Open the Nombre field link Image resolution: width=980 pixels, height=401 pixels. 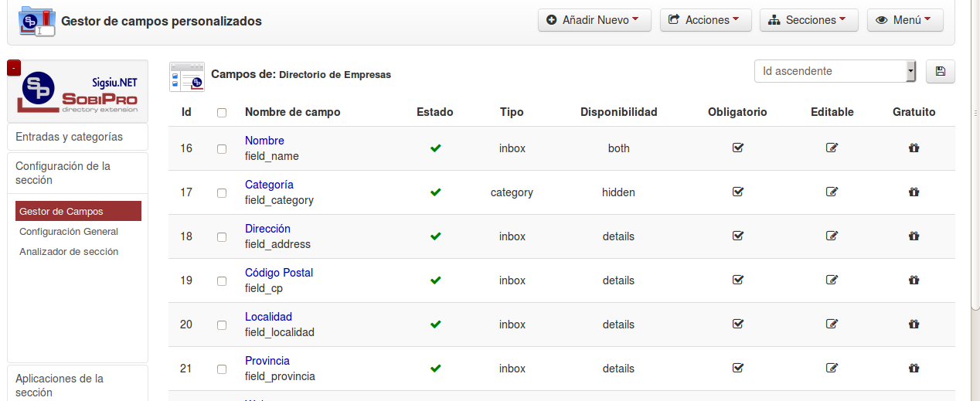coord(264,141)
